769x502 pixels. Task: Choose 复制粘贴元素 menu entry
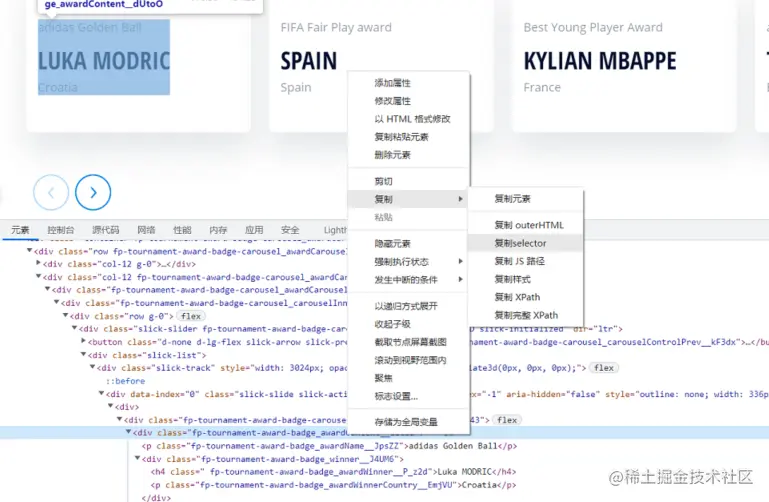pyautogui.click(x=409, y=137)
